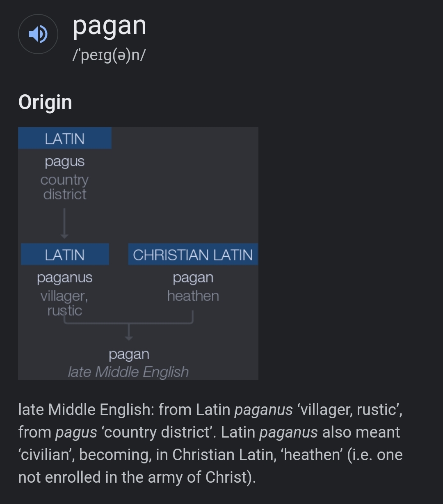Select the word pagus in diagram
Screen dimensions: 443x504
[x=65, y=162]
